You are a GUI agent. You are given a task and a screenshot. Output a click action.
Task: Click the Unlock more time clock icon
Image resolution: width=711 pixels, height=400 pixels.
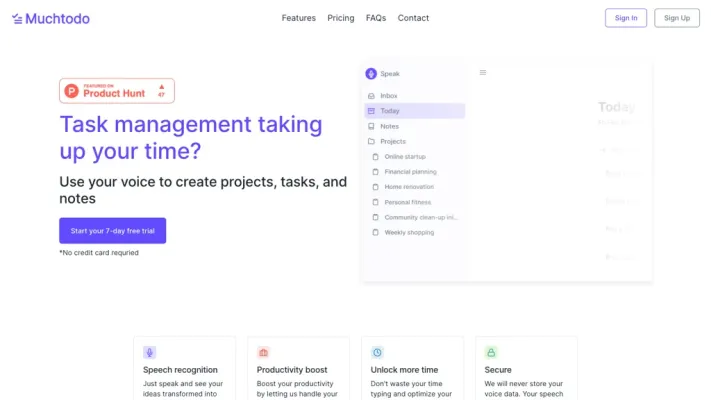click(x=377, y=352)
